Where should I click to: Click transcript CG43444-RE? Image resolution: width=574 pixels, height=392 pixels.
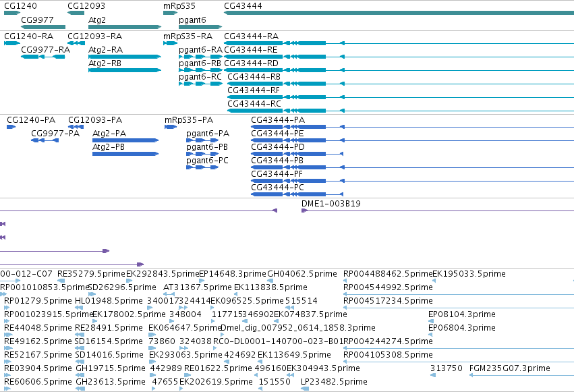click(x=251, y=49)
